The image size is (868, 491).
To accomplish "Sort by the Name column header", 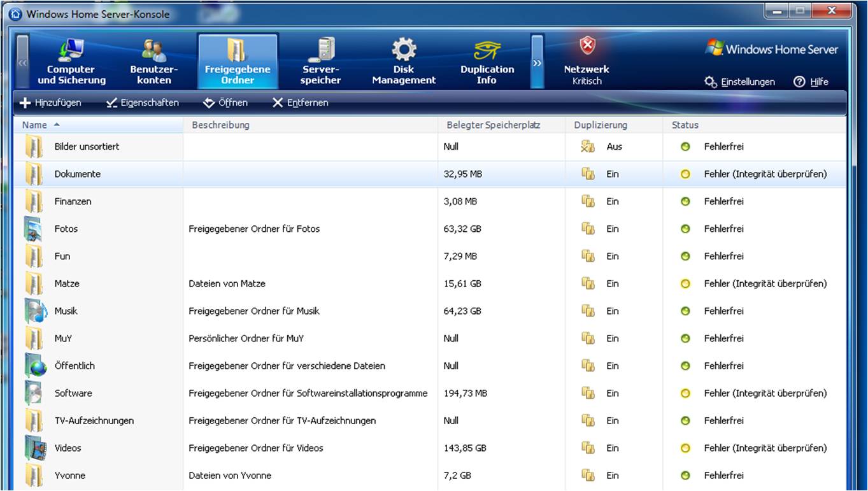I will point(98,125).
